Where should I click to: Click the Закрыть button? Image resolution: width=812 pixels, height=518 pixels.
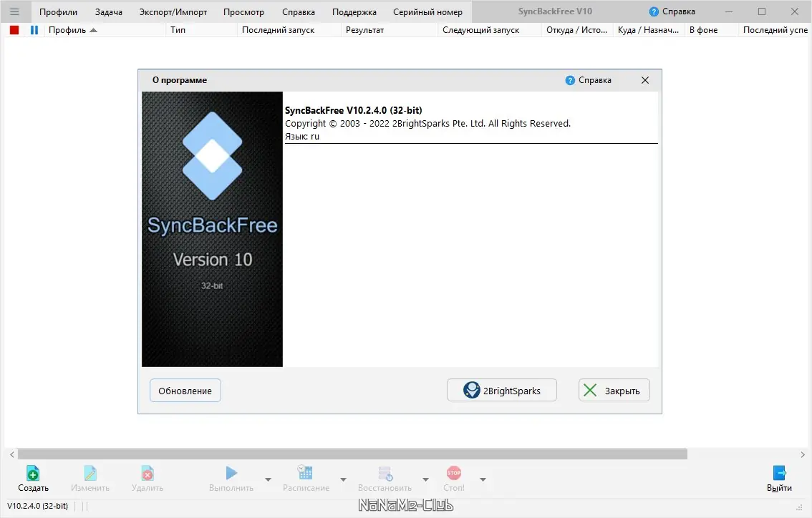click(614, 391)
